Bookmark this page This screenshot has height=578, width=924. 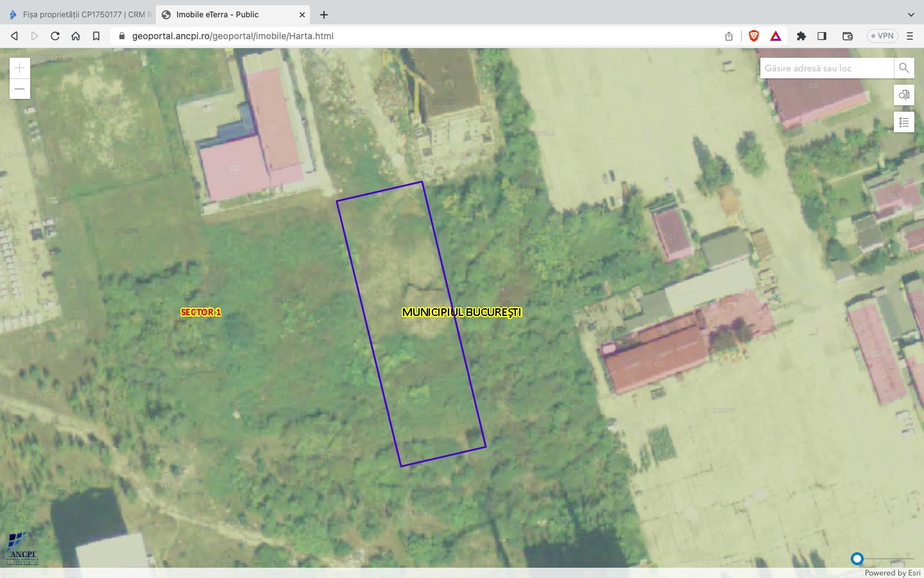click(96, 36)
